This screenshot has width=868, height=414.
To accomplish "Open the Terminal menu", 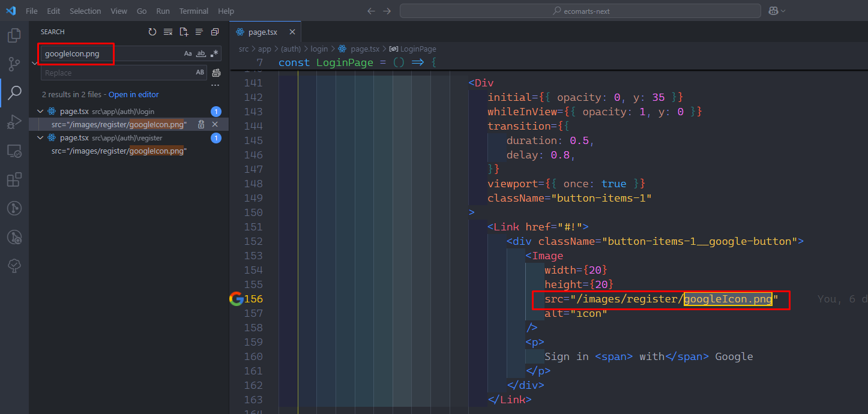I will click(x=193, y=11).
